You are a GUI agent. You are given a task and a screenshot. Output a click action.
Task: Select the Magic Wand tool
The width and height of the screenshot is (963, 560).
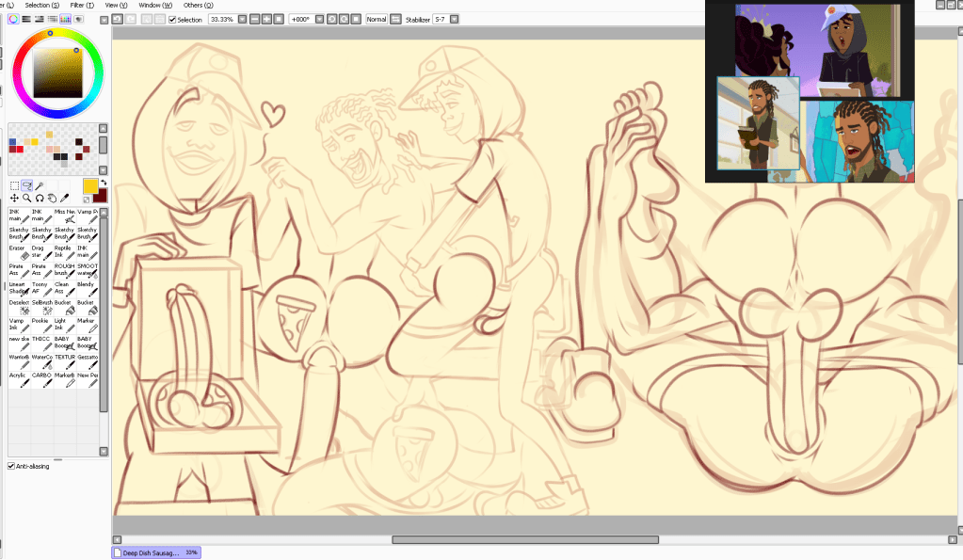click(39, 185)
